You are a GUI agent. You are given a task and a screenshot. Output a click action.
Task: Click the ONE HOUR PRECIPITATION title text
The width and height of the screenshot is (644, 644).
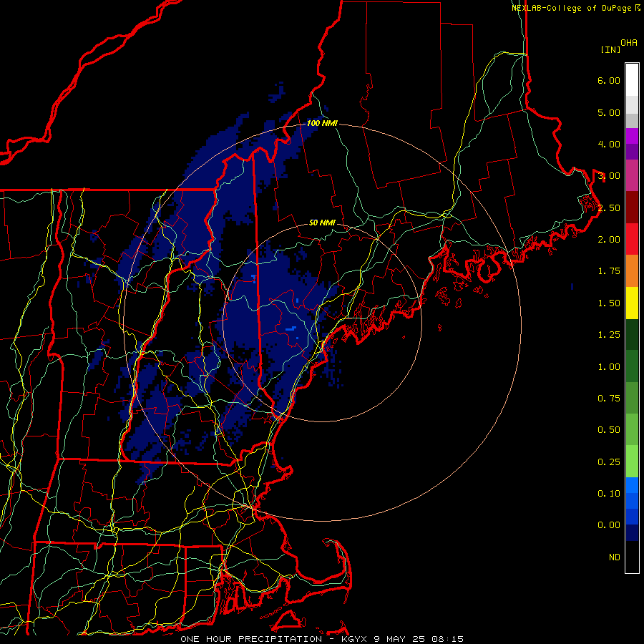(x=251, y=639)
